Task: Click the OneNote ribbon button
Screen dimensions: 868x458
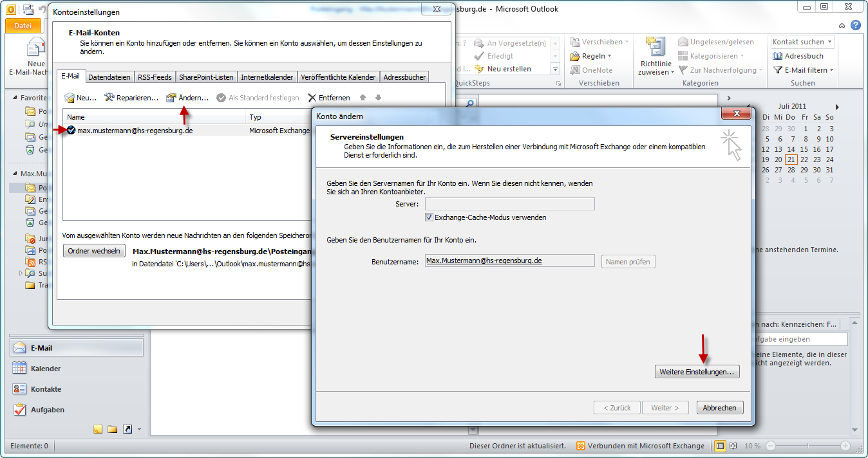Action: 590,70
